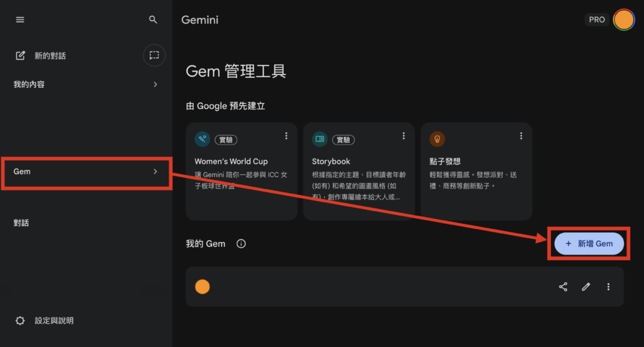
Task: Click the 新增 Gem button
Action: pyautogui.click(x=589, y=243)
